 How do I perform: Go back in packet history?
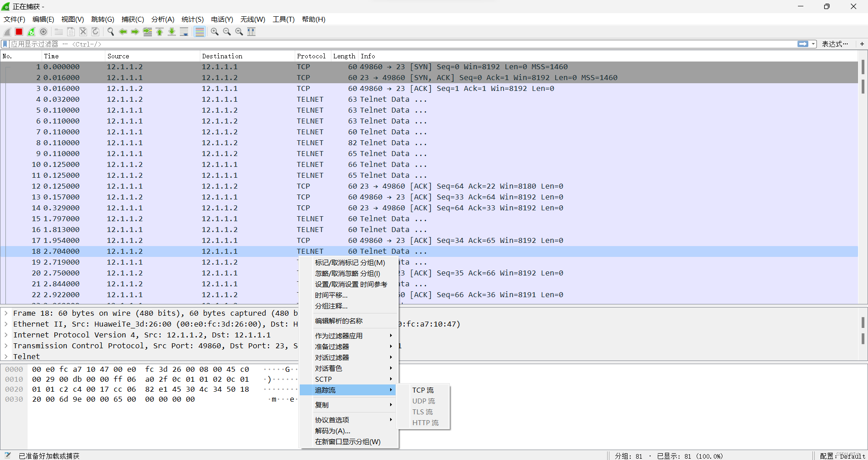pos(123,32)
